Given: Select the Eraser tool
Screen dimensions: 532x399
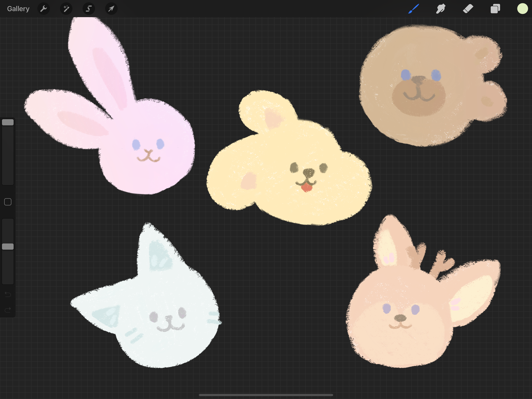Looking at the screenshot, I should click(x=468, y=9).
